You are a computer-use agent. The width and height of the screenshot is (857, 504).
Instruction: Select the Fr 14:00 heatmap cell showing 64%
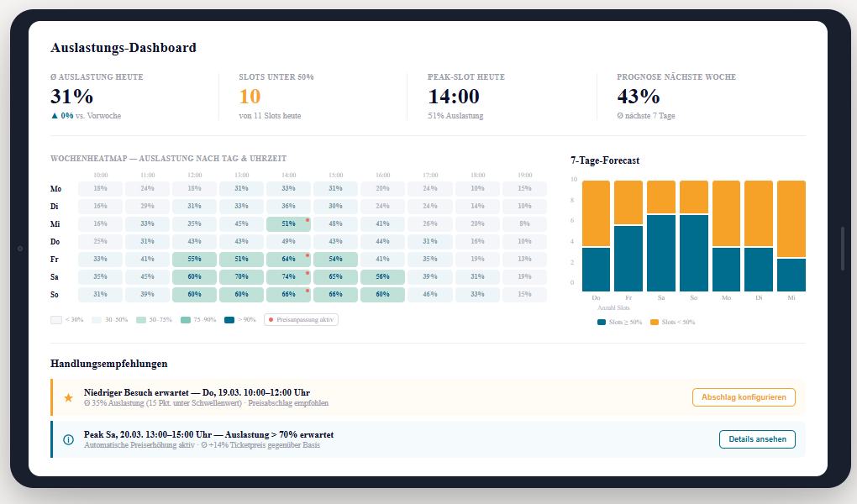point(288,259)
